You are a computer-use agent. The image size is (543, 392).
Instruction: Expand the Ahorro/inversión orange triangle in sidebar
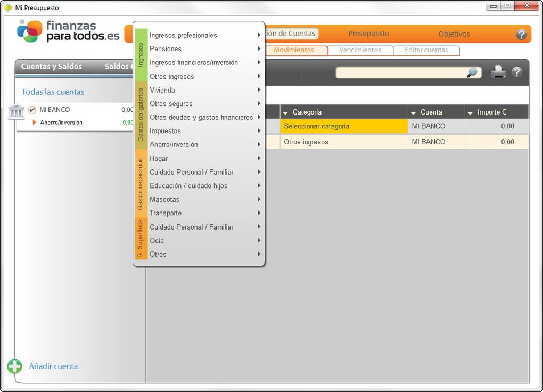point(34,123)
